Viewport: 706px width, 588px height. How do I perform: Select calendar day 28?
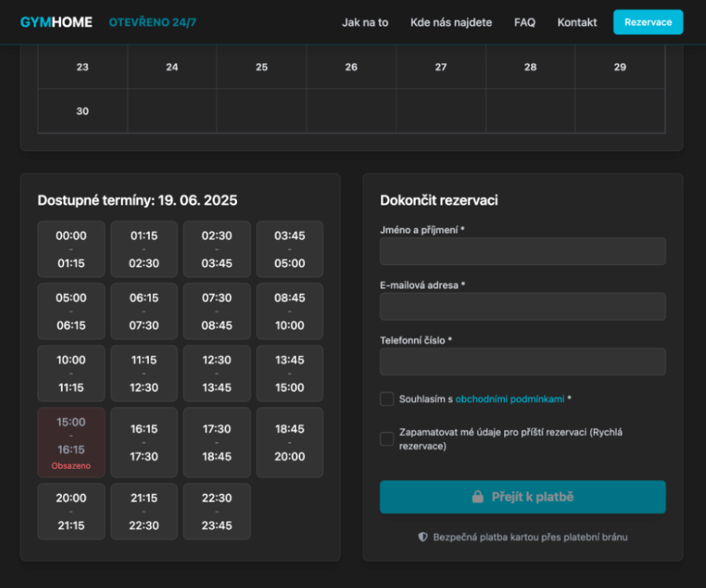(530, 67)
